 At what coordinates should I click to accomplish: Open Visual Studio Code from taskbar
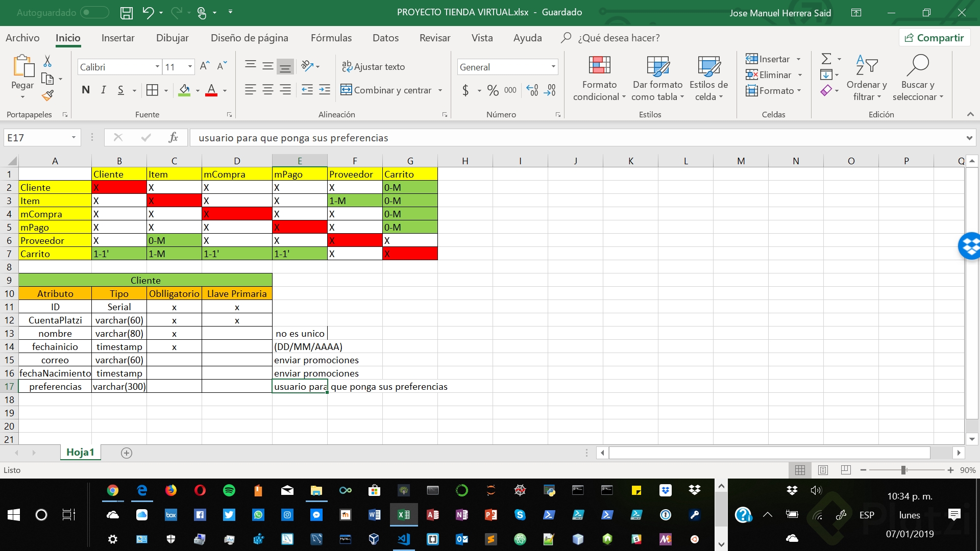pyautogui.click(x=403, y=539)
